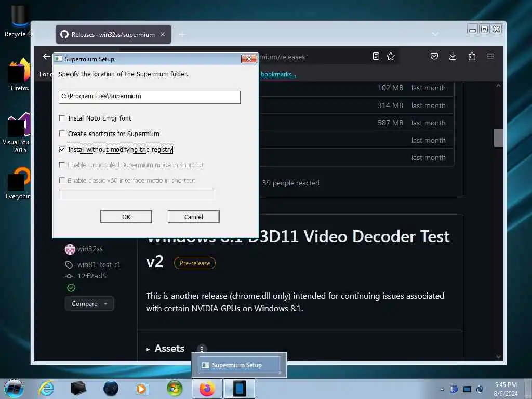Show hidden system tray icons

coord(442,389)
